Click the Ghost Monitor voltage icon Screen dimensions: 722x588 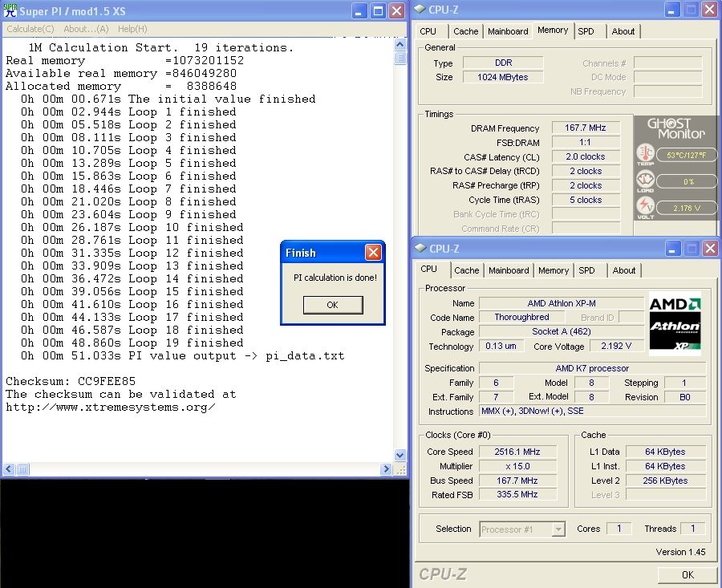646,205
